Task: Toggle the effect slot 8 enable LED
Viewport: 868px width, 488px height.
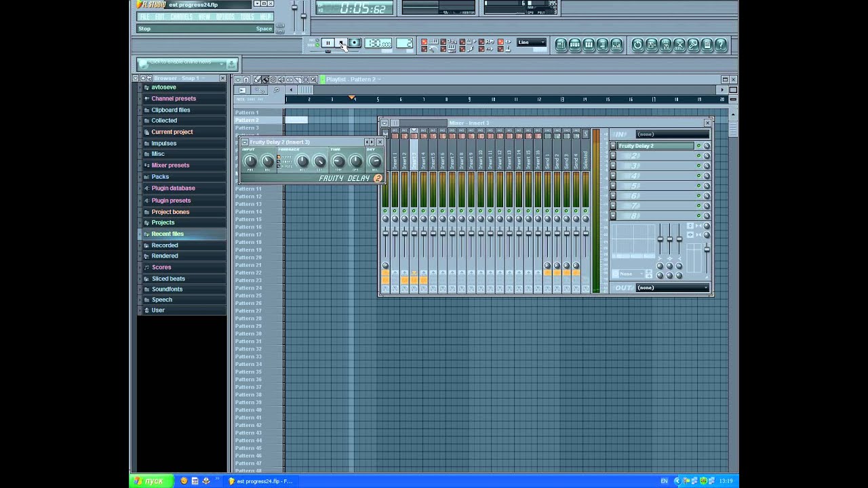Action: 698,216
